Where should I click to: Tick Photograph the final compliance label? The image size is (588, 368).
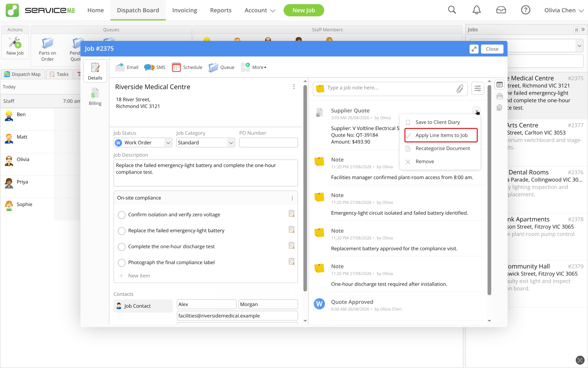[x=121, y=263]
